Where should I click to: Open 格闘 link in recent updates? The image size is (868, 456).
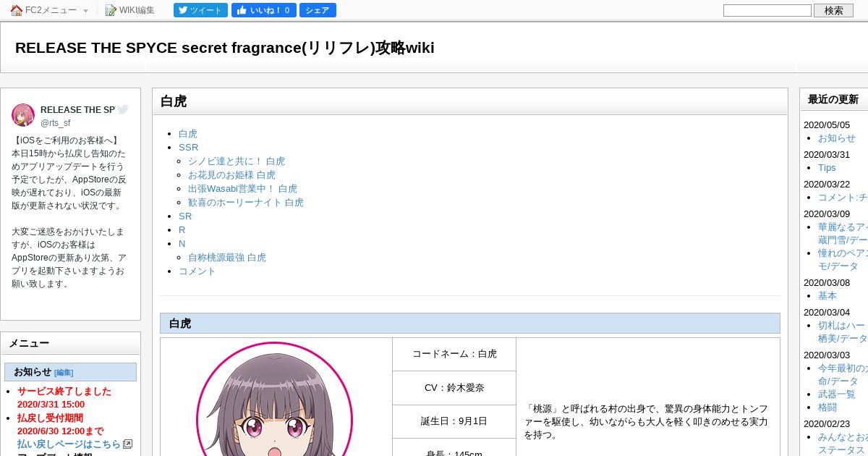point(827,408)
